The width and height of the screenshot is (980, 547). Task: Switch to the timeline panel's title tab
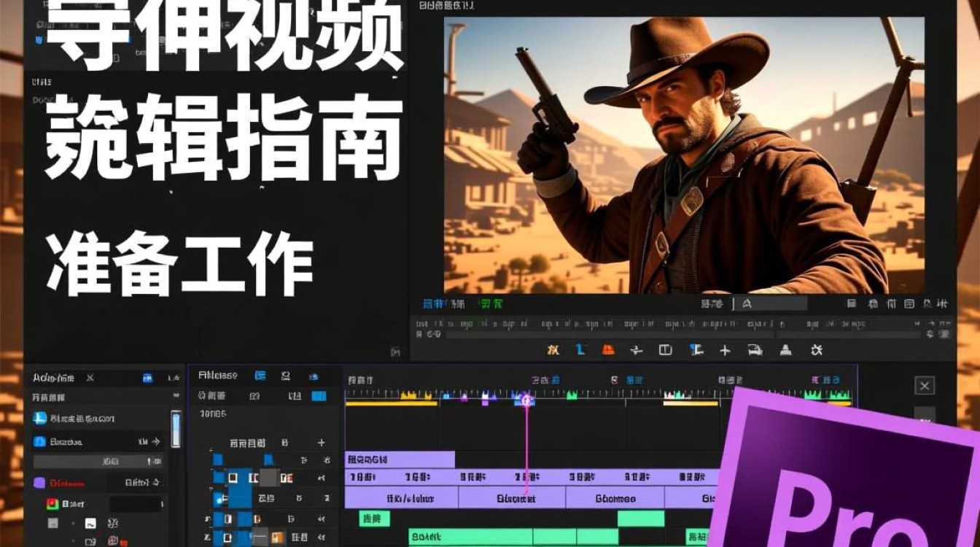pyautogui.click(x=218, y=376)
